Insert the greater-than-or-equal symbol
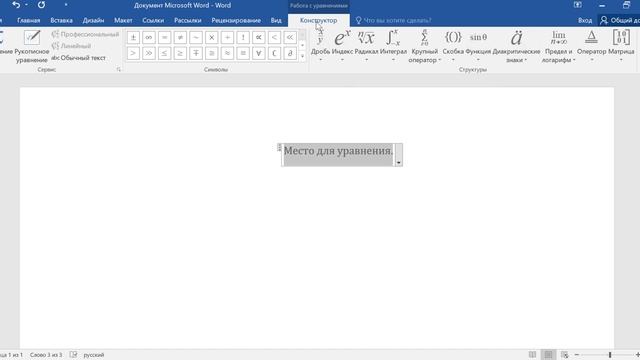 point(180,53)
